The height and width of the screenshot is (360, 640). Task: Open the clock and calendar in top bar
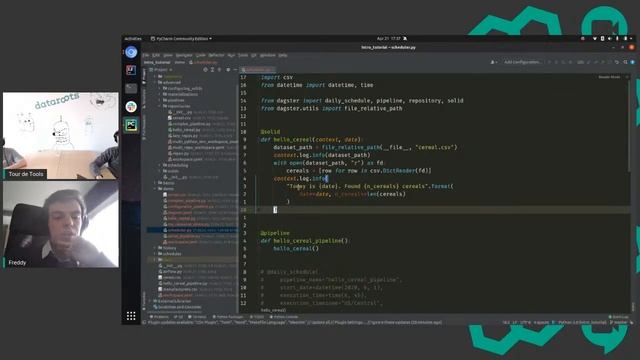tap(389, 39)
